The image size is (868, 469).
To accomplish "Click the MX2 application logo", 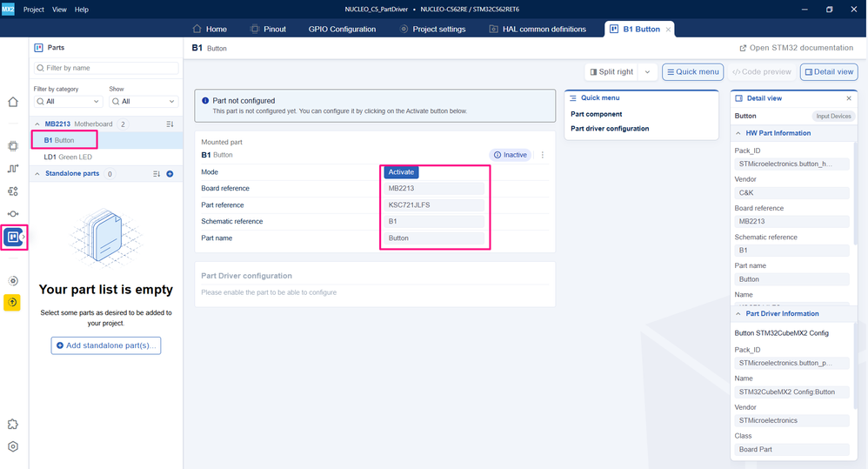I will [x=8, y=10].
